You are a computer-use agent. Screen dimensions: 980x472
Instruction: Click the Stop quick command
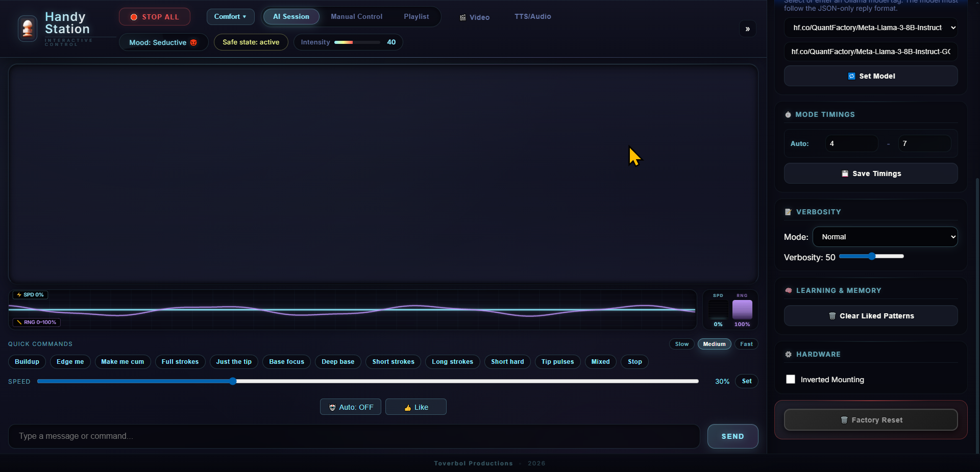click(635, 362)
